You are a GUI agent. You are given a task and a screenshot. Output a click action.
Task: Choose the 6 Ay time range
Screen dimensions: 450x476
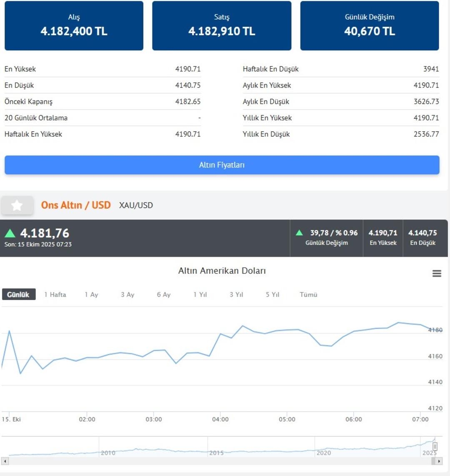[x=164, y=294]
